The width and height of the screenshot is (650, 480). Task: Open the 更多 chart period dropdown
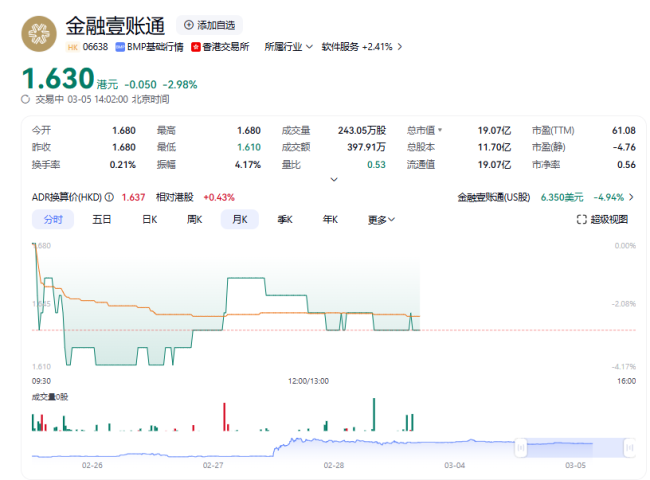point(381,220)
